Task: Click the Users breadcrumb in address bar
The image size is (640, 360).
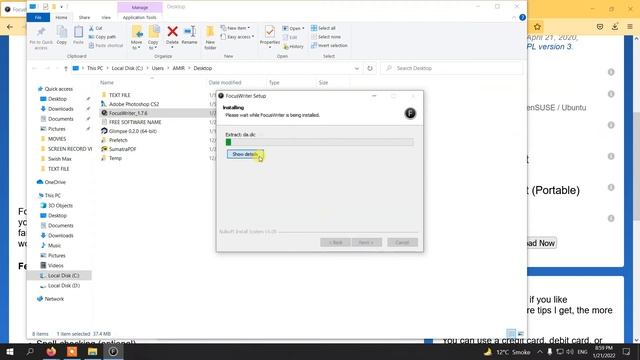Action: click(x=158, y=68)
